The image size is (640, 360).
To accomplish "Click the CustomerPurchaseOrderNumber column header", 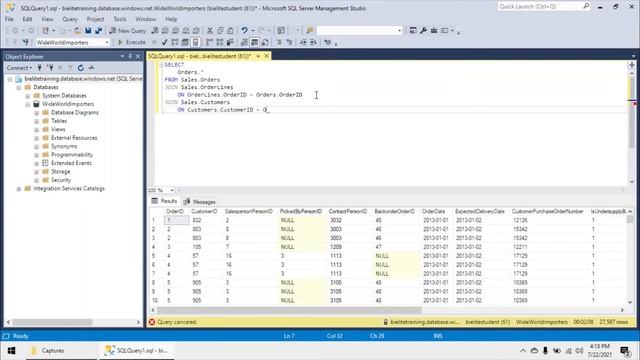I will [x=547, y=211].
